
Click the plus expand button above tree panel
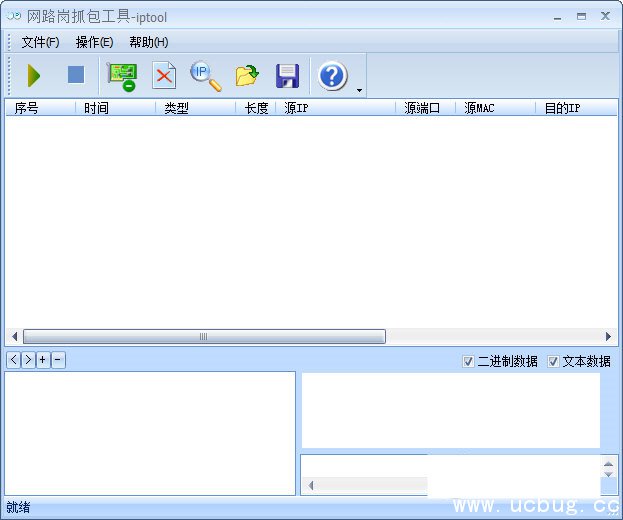coord(43,360)
